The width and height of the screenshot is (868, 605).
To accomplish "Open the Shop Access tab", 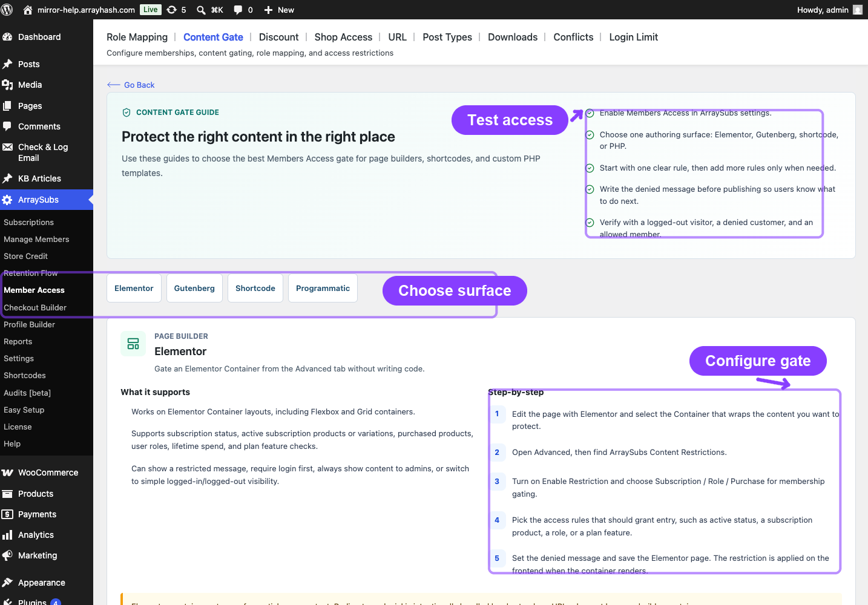I will 343,37.
